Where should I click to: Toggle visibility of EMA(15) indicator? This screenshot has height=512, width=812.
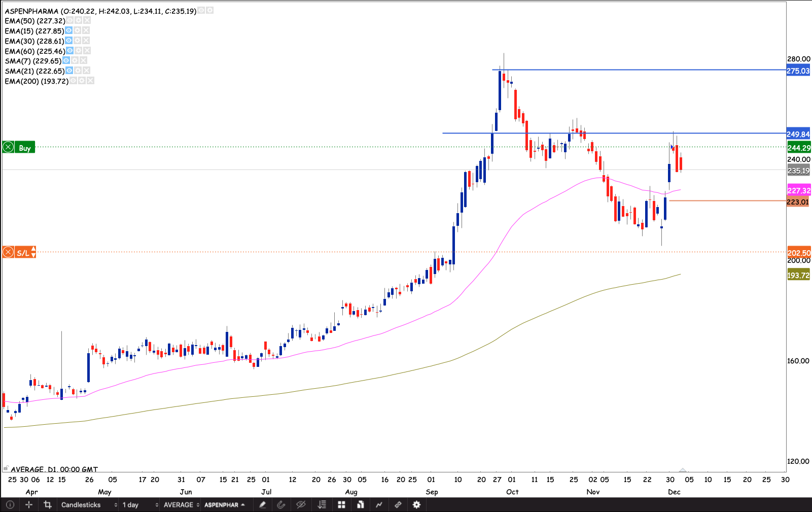click(68, 30)
